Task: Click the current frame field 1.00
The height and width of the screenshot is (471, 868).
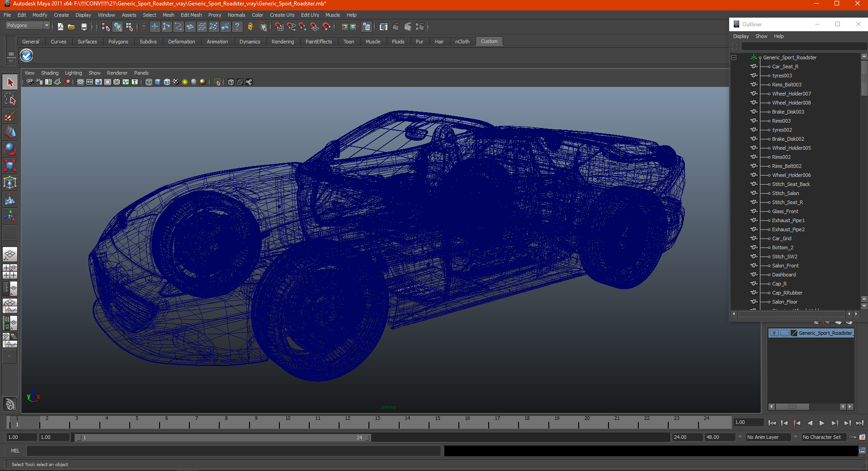Action: [x=749, y=423]
